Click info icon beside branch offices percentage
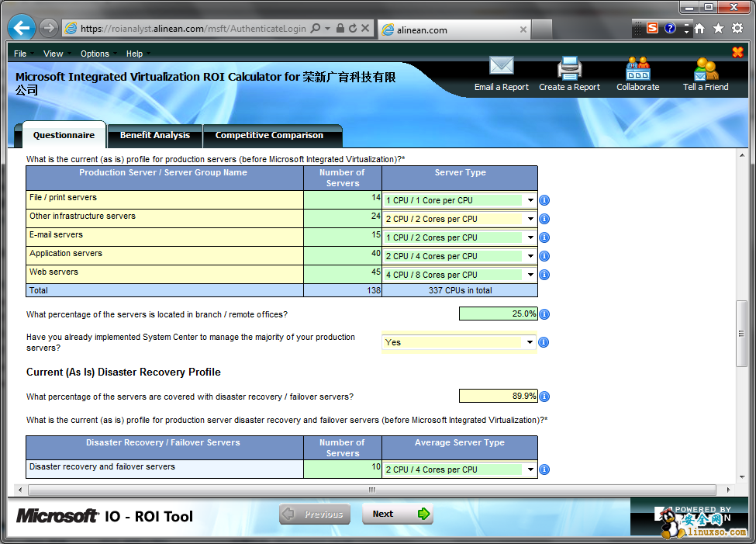This screenshot has width=756, height=544. (x=544, y=314)
